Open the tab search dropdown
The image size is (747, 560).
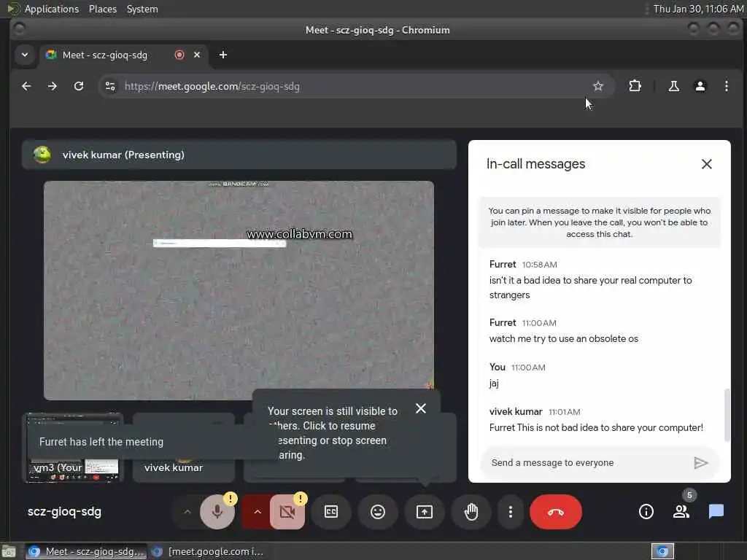click(25, 55)
